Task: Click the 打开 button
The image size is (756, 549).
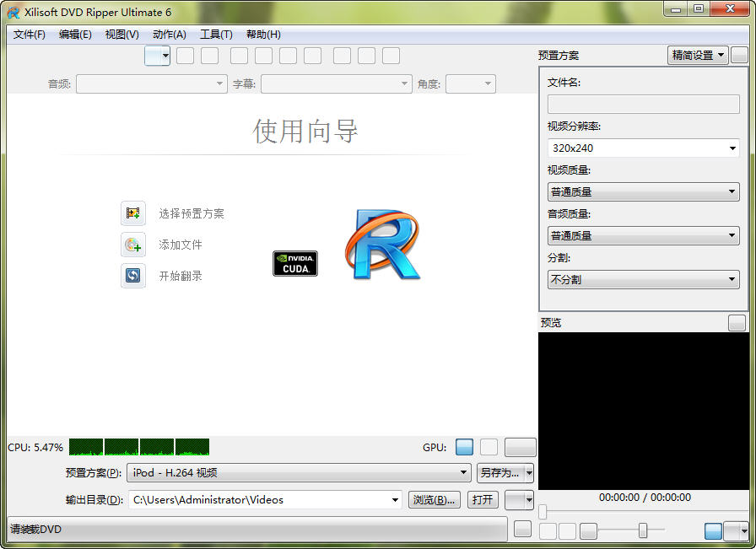Action: tap(483, 499)
